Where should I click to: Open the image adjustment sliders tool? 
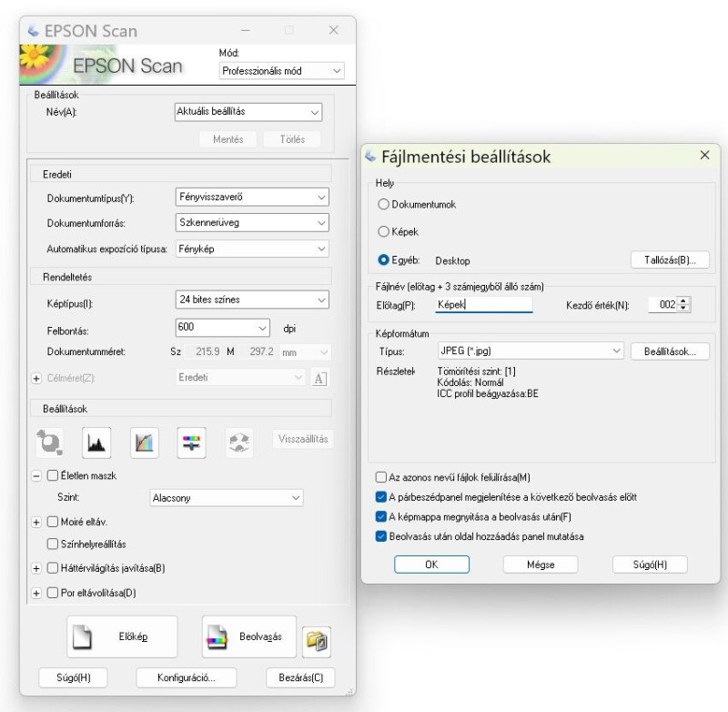tap(191, 442)
